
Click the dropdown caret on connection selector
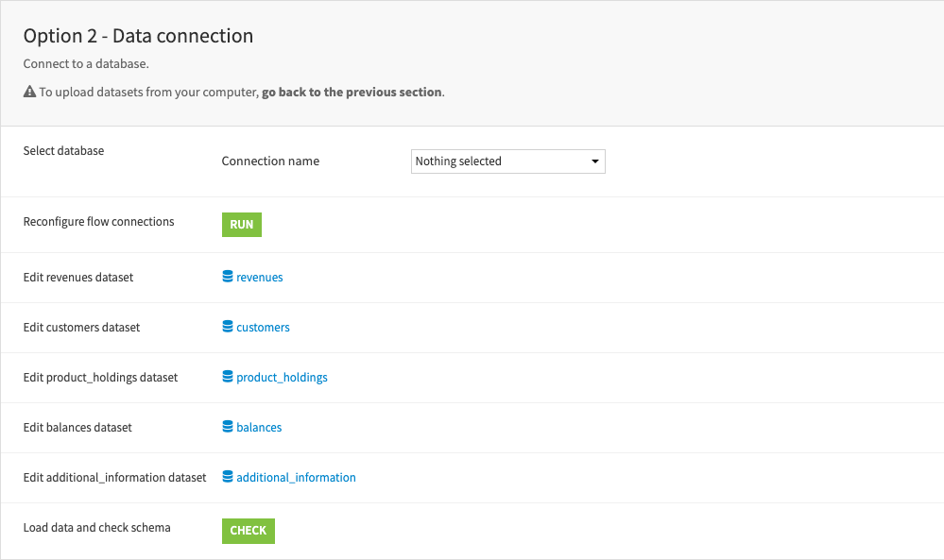594,161
